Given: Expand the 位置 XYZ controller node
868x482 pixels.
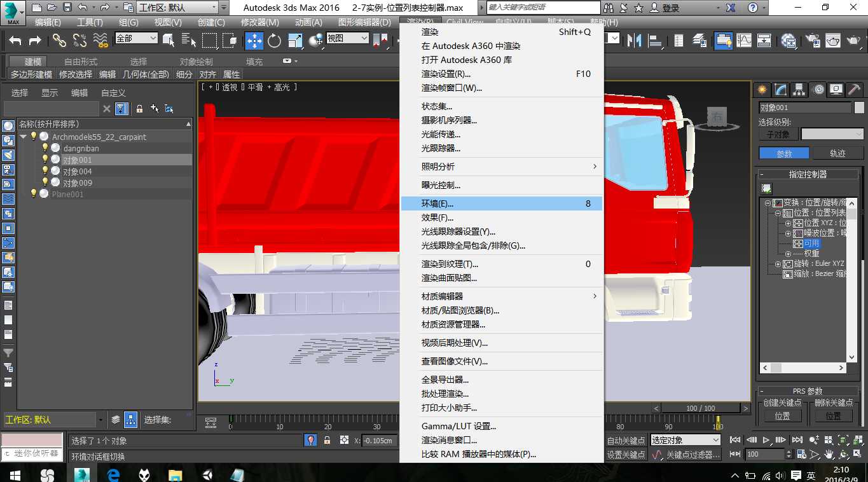Looking at the screenshot, I should tap(788, 223).
